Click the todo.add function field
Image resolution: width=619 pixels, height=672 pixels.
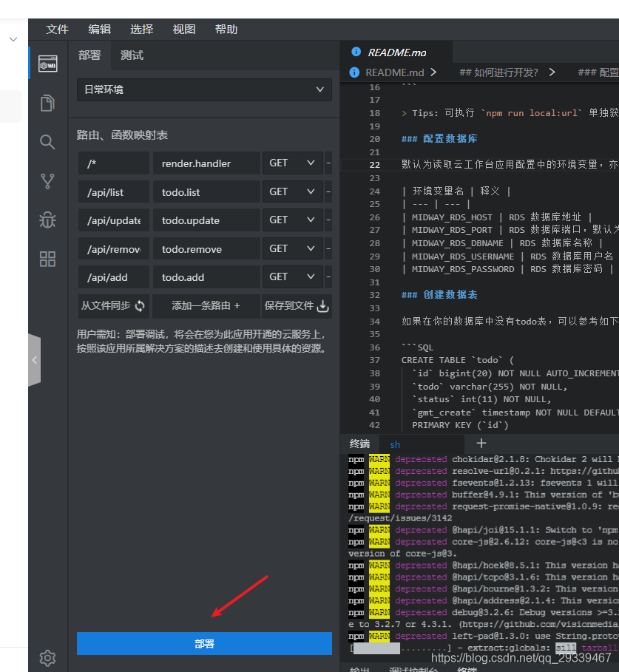pyautogui.click(x=206, y=276)
